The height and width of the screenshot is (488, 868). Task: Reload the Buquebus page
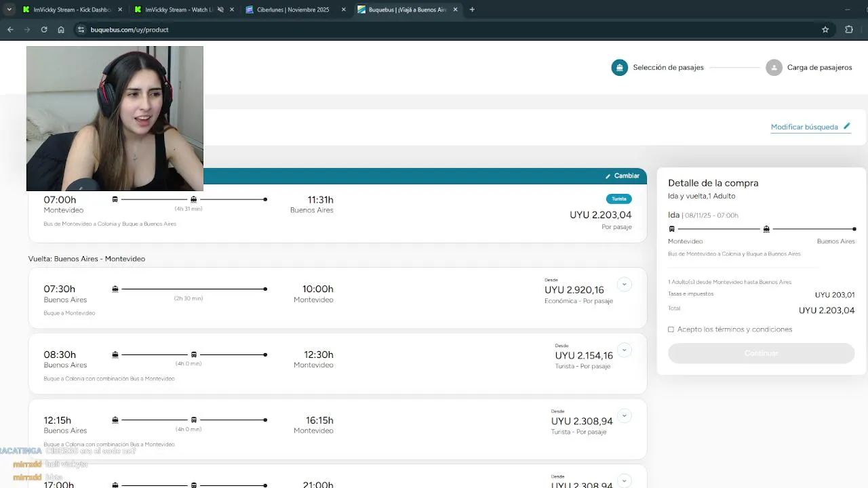(x=44, y=30)
